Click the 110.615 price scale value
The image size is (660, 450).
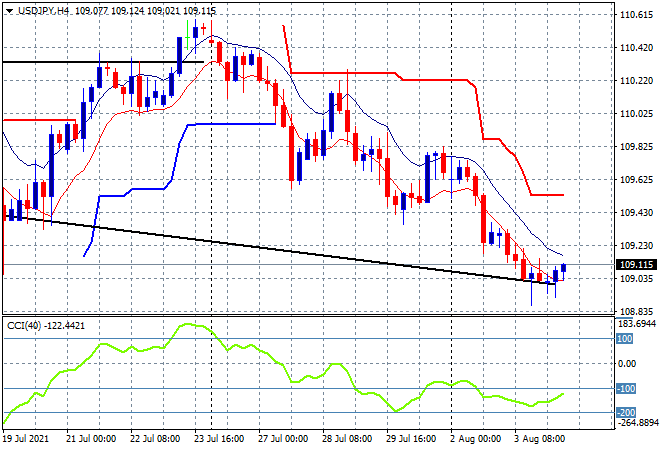point(636,15)
